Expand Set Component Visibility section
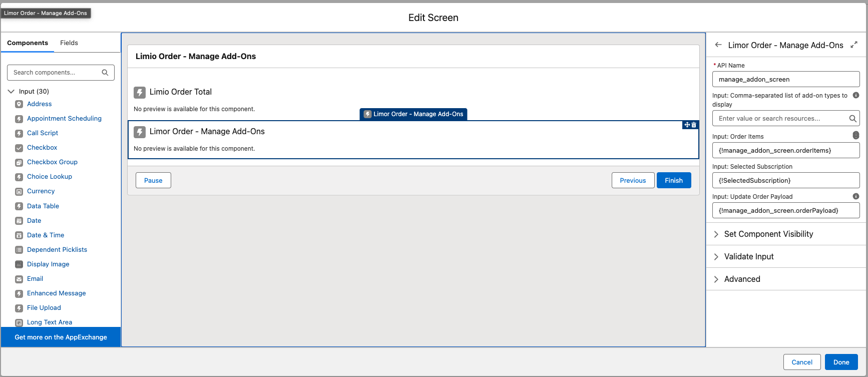Viewport: 868px width, 377px height. pos(768,234)
